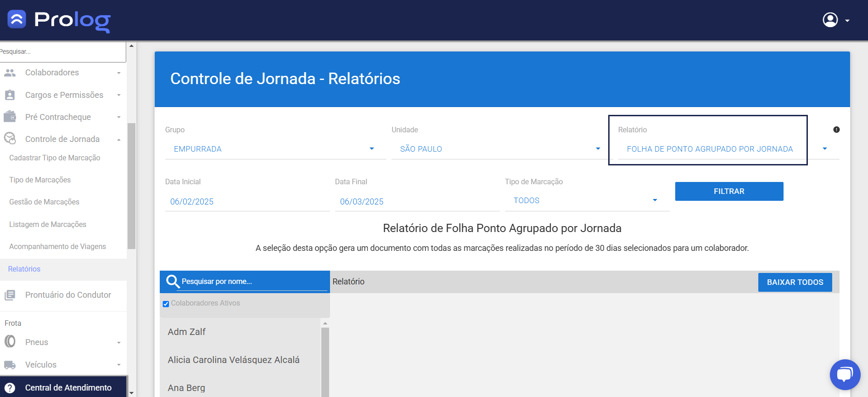Select the Relatórios sidebar item
The height and width of the screenshot is (397, 868).
point(63,269)
